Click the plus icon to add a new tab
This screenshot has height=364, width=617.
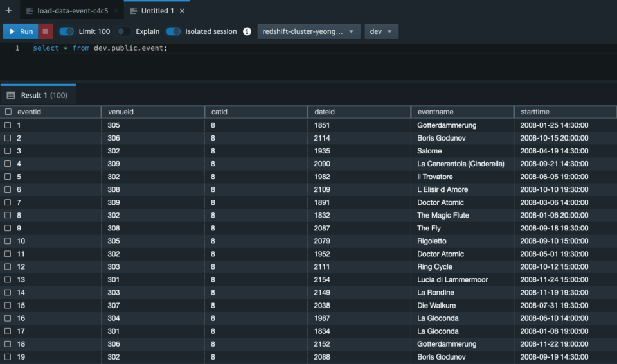tap(8, 11)
